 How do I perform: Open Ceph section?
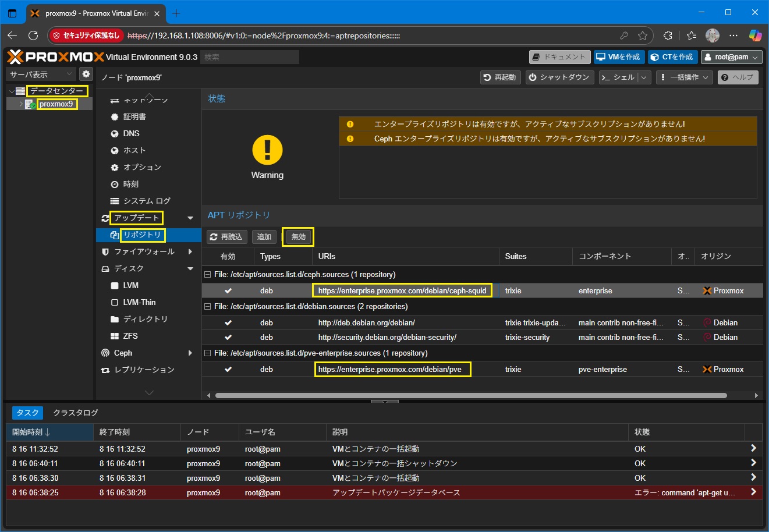pyautogui.click(x=123, y=353)
